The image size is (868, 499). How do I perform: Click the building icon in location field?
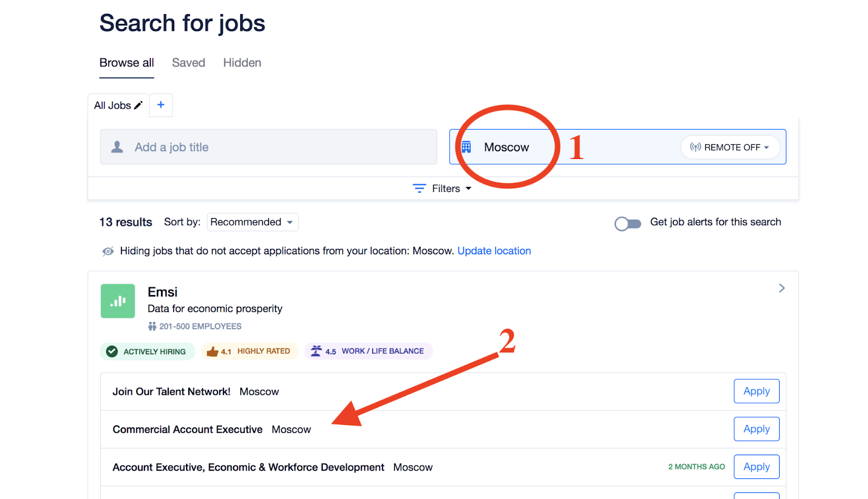[466, 147]
